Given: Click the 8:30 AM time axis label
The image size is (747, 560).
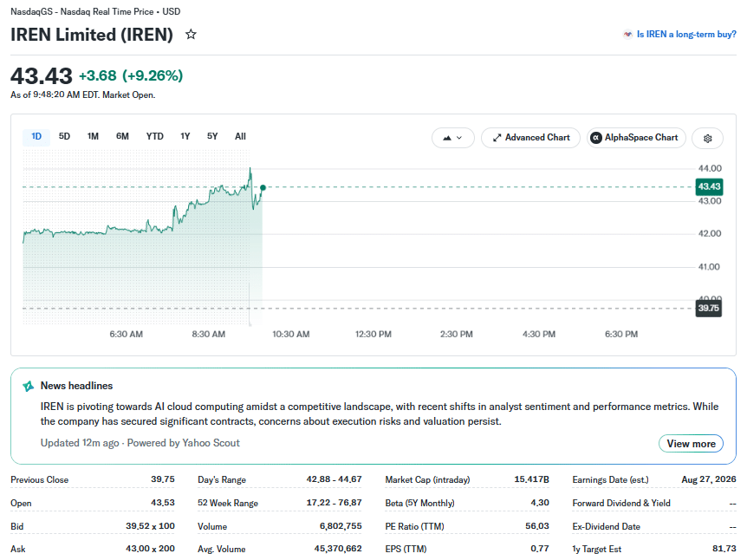Looking at the screenshot, I should click(x=209, y=335).
